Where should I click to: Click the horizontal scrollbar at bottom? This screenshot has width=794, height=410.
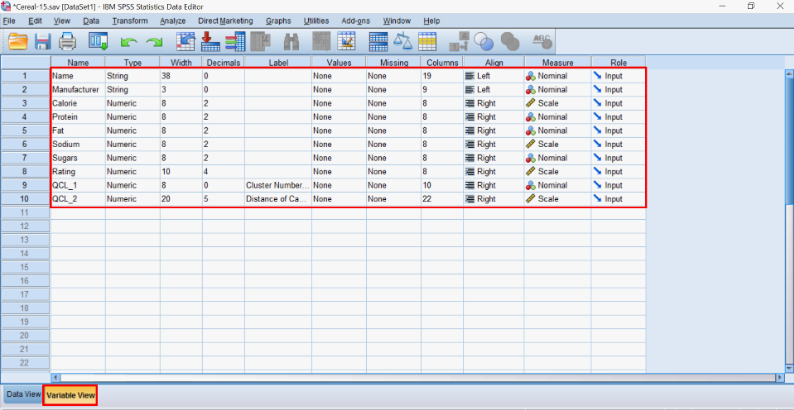pos(400,377)
